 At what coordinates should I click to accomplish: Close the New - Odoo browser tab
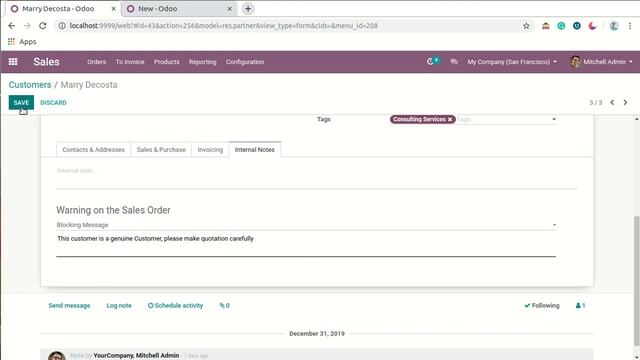[229, 9]
